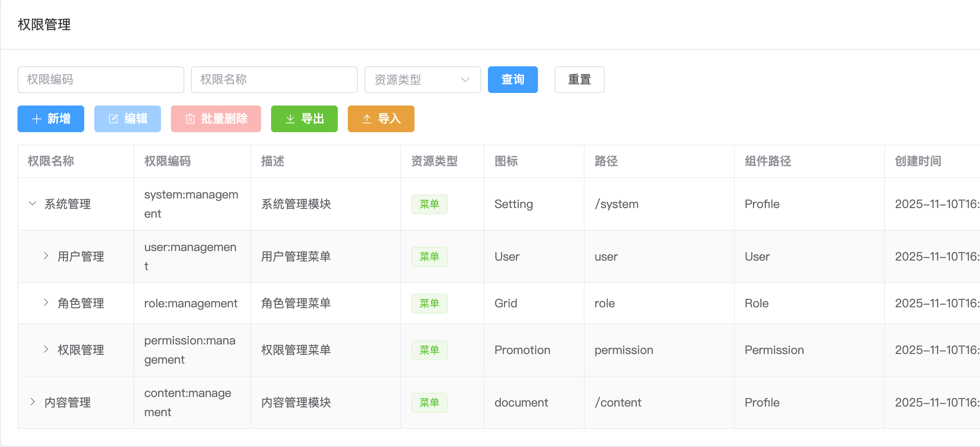The image size is (980, 447).
Task: Collapse the 系统管理 tree row
Action: 33,204
